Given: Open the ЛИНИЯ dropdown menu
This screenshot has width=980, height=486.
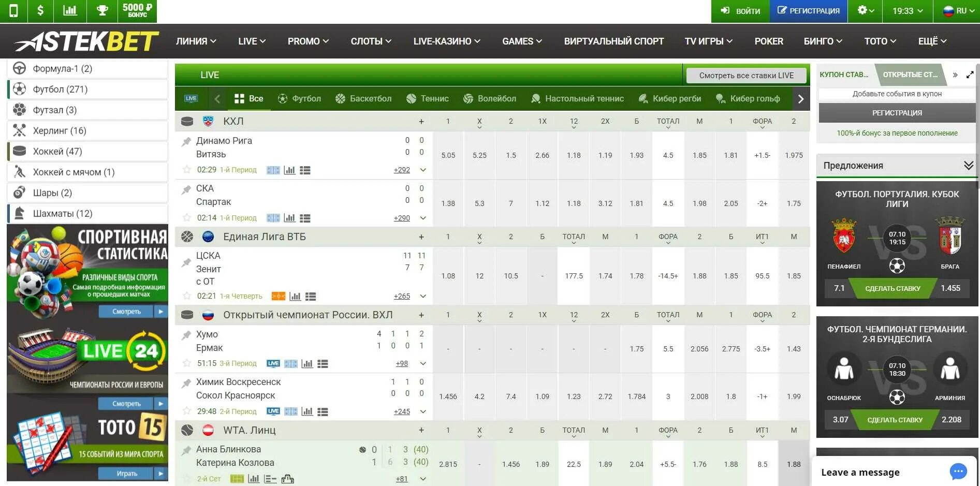Looking at the screenshot, I should click(x=196, y=41).
